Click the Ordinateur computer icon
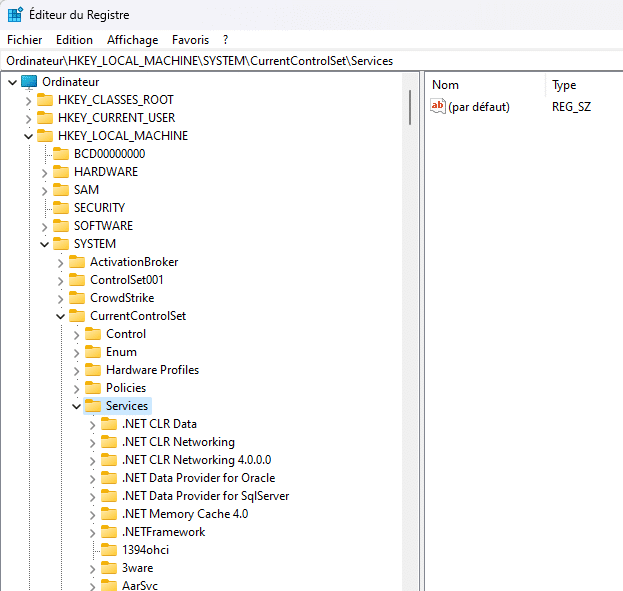Image resolution: width=623 pixels, height=591 pixels. coord(29,82)
